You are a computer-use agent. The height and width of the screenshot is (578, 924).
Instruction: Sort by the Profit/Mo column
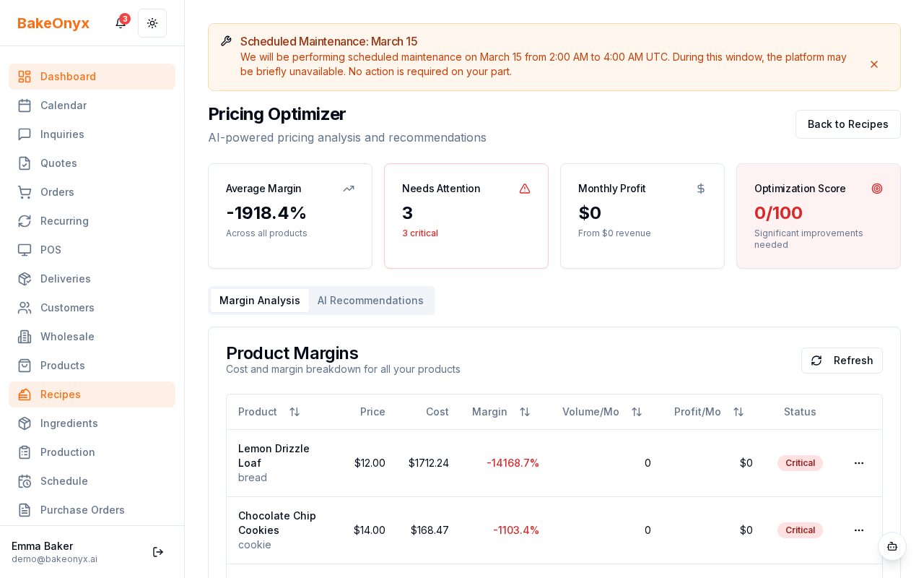pos(738,412)
